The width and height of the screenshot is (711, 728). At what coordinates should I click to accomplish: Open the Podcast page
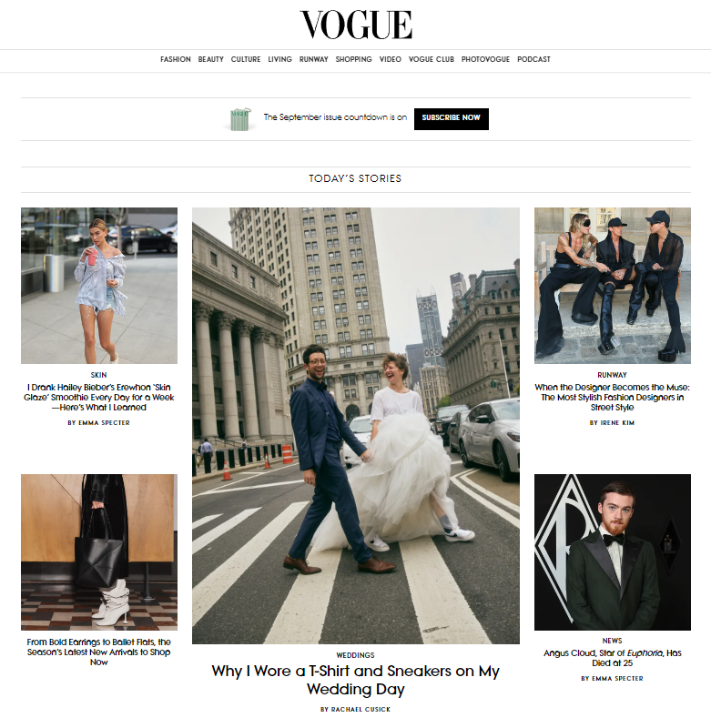point(533,59)
